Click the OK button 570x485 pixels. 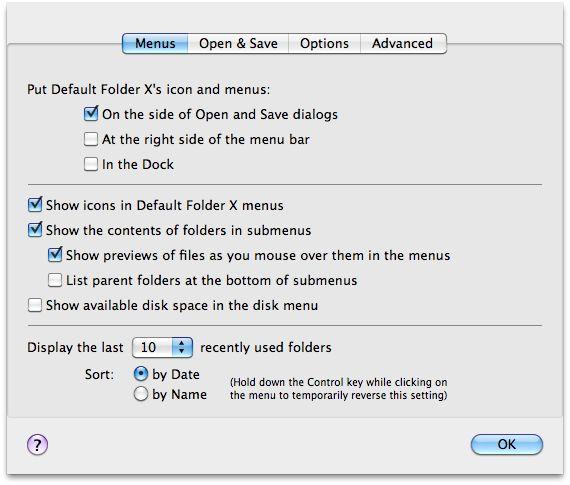point(507,444)
